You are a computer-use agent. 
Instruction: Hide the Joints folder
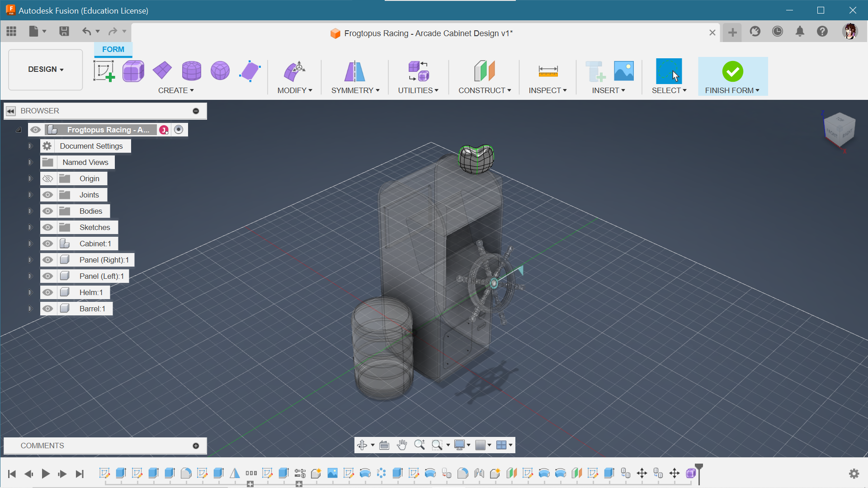[x=48, y=195]
